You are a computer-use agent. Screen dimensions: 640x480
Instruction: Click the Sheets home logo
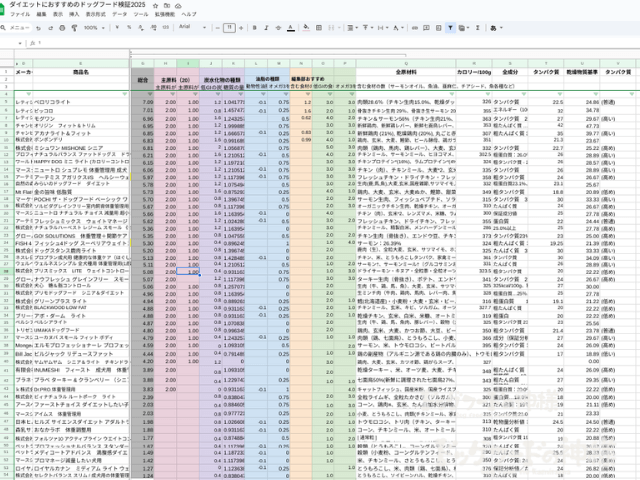pyautogui.click(x=2, y=10)
